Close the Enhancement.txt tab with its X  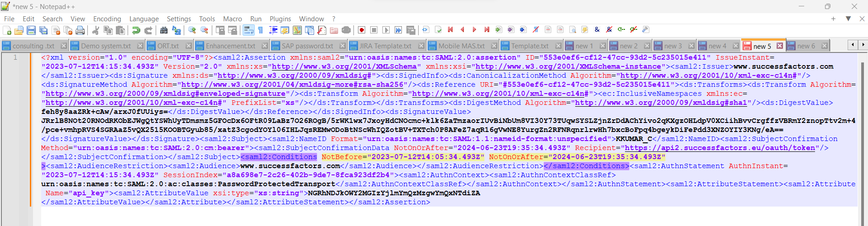pyautogui.click(x=265, y=46)
